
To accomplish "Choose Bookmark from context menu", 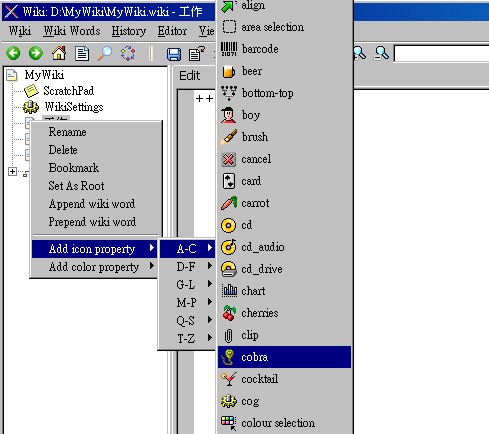I will tap(97, 168).
